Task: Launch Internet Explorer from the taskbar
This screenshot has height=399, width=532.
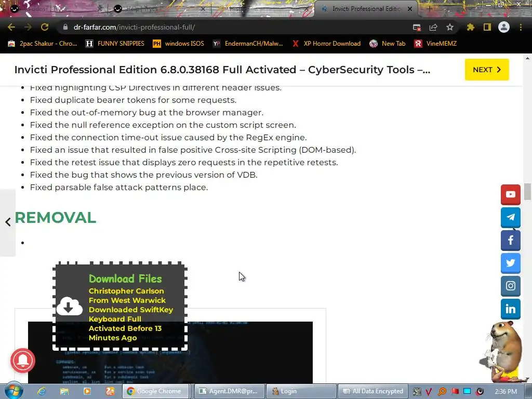Action: click(x=42, y=391)
